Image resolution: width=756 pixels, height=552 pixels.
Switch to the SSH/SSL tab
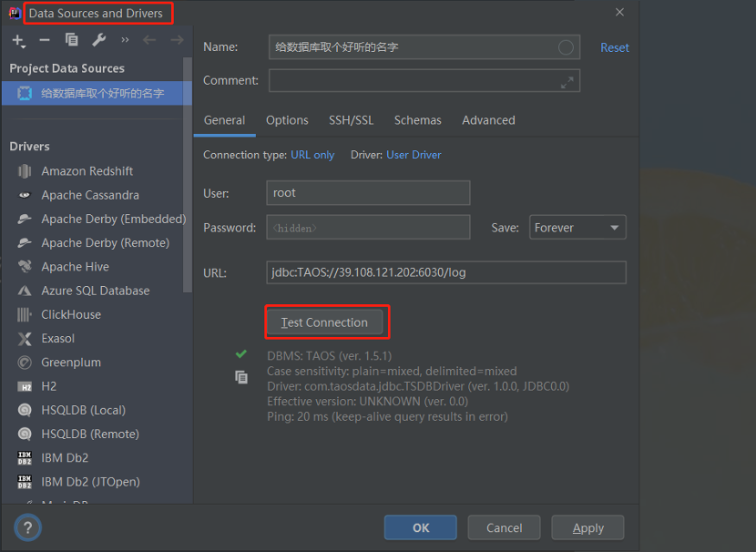pyautogui.click(x=351, y=120)
